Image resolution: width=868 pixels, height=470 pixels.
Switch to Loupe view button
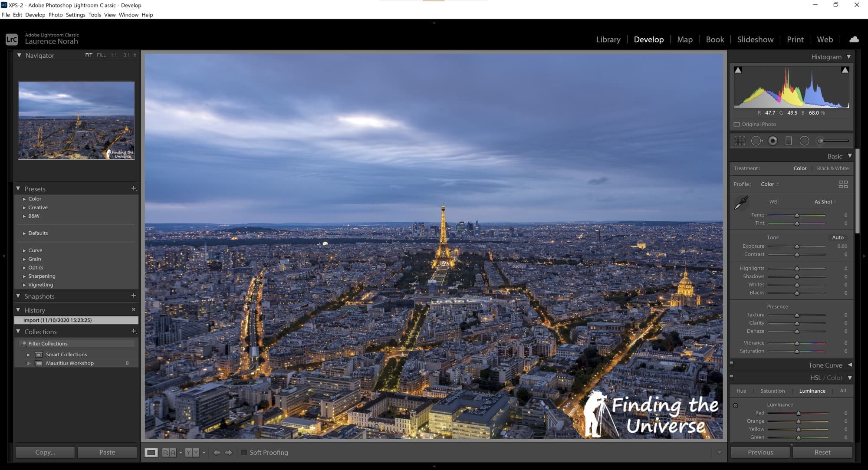(x=151, y=453)
